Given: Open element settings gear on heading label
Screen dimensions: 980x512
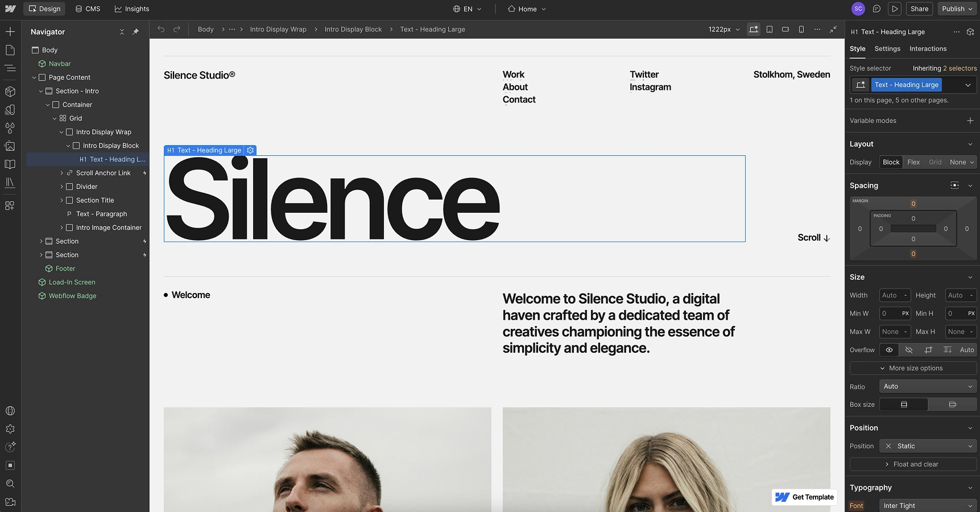Looking at the screenshot, I should (x=250, y=150).
